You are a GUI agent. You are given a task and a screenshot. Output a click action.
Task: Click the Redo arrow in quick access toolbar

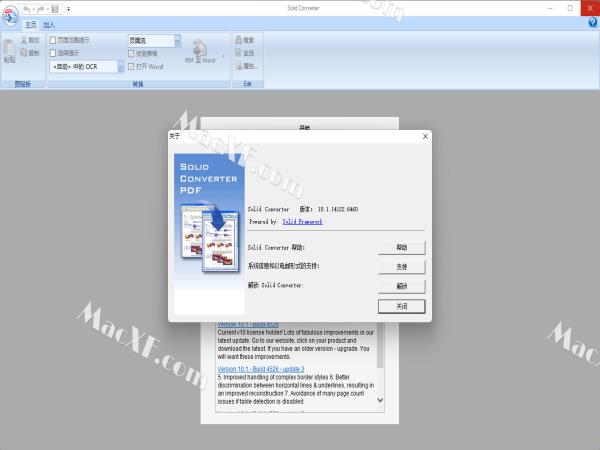tap(41, 9)
